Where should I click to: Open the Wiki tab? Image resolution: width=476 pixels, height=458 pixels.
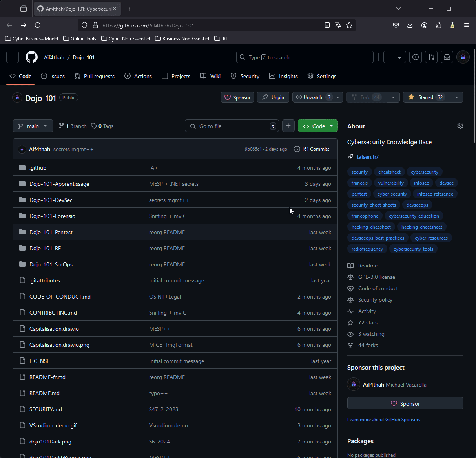pyautogui.click(x=210, y=76)
